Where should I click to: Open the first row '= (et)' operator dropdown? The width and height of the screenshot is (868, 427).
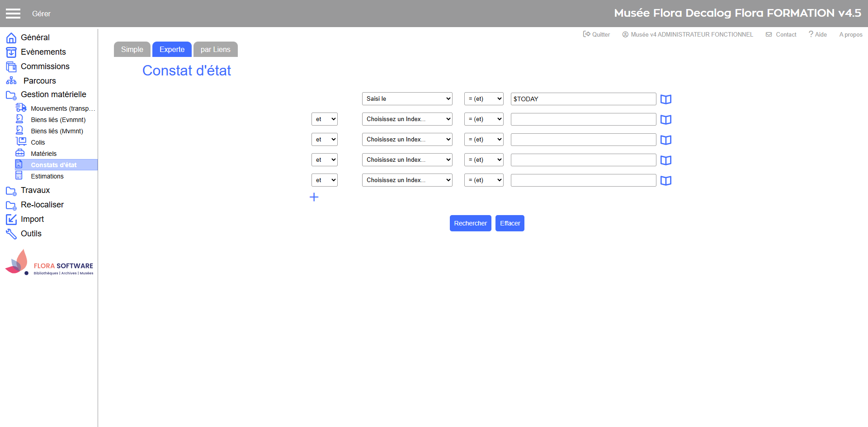tap(483, 99)
